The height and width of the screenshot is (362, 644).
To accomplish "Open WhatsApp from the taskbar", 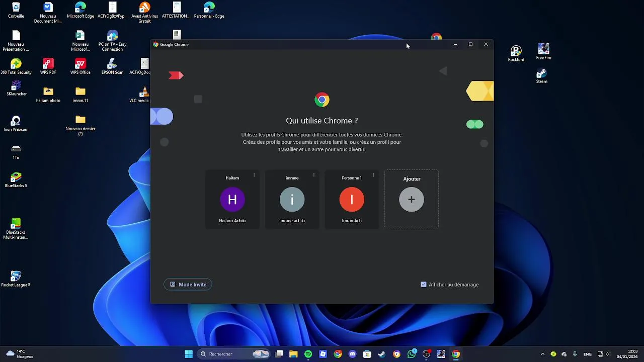I will pos(412,354).
